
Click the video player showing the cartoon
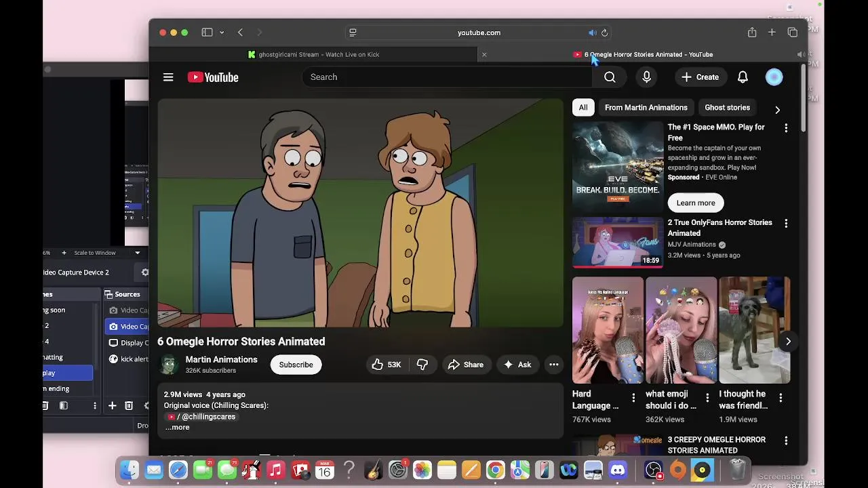360,213
